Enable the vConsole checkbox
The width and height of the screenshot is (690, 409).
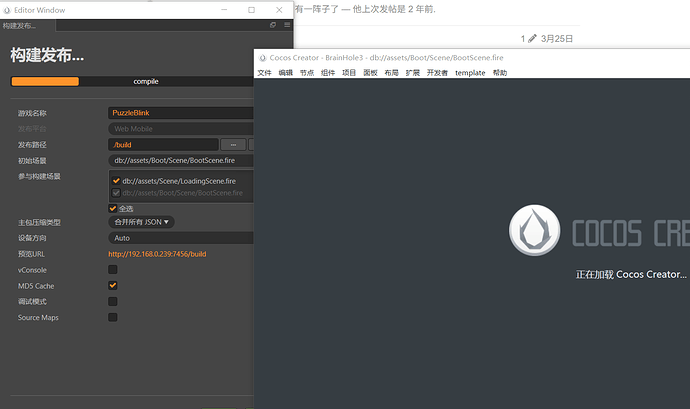click(113, 269)
